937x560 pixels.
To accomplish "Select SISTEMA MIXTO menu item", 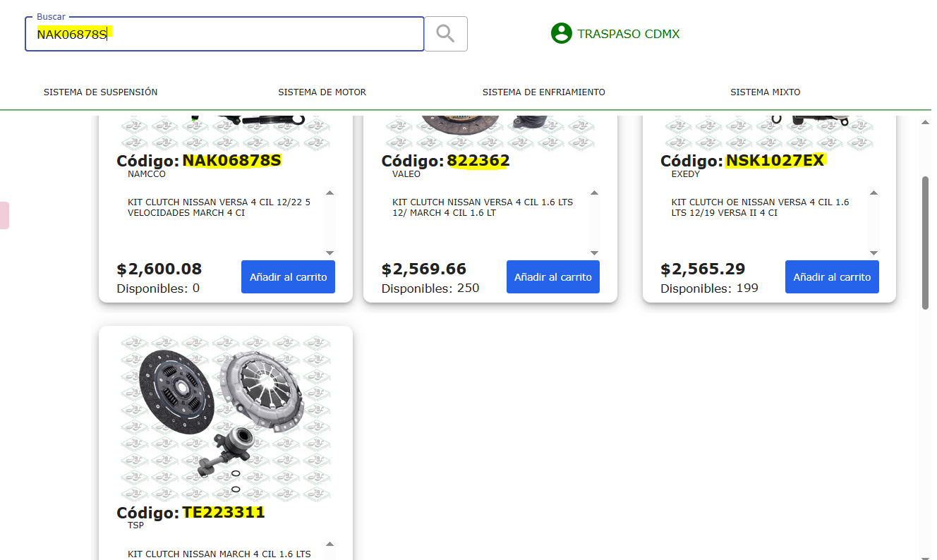I will 765,92.
